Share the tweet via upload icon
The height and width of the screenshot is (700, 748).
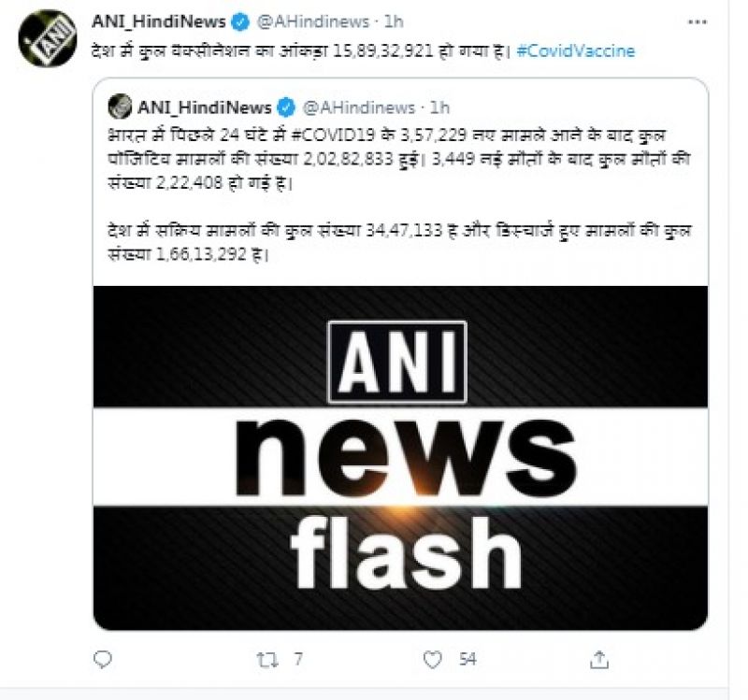click(599, 660)
